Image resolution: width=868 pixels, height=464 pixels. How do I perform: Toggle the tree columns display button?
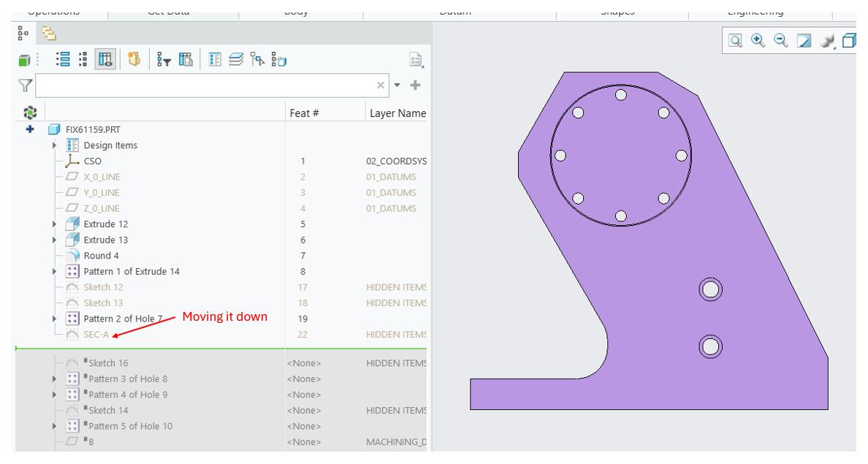coord(104,58)
